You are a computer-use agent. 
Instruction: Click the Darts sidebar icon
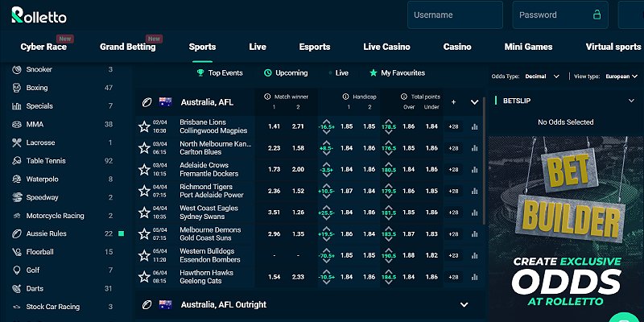pos(16,288)
